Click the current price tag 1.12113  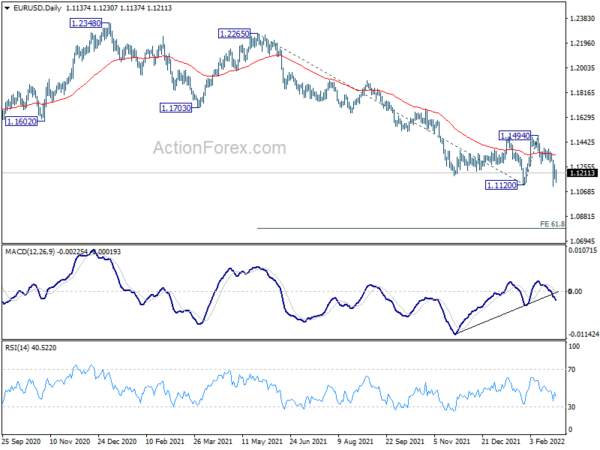(583, 173)
